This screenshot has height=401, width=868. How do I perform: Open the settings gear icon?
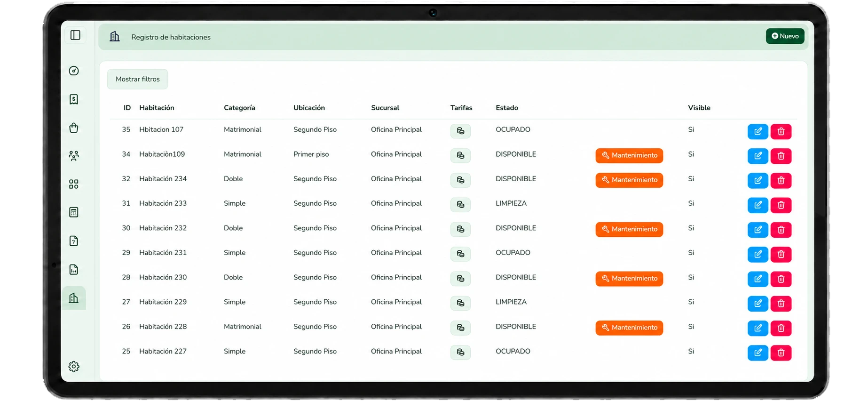pyautogui.click(x=74, y=367)
